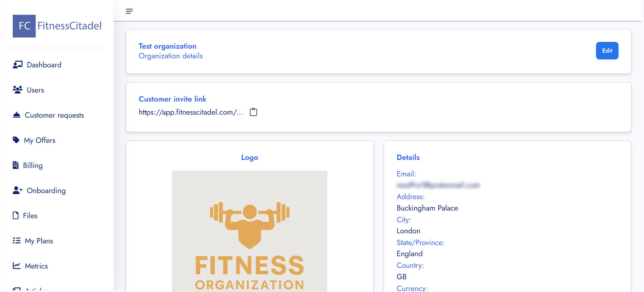Viewport: 644px width, 292px height.
Task: Click the Fitness Organization logo image
Action: point(250,231)
